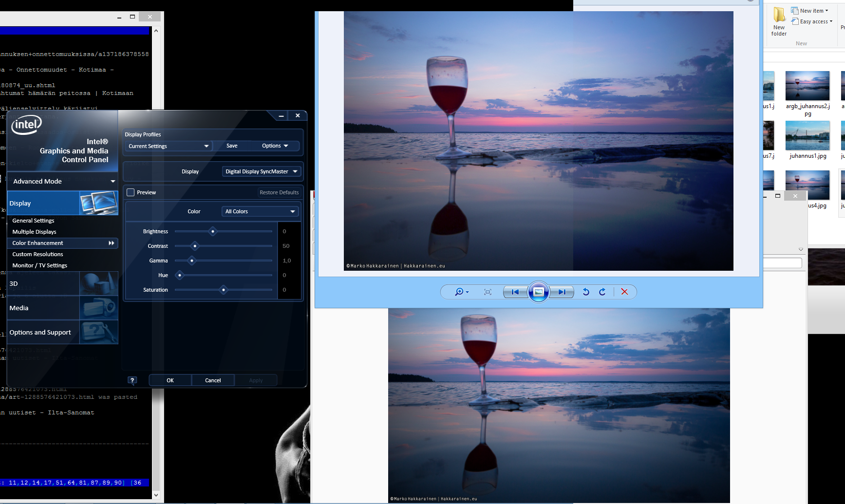Go to previous photo in viewer
The image size is (845, 504).
pyautogui.click(x=515, y=292)
